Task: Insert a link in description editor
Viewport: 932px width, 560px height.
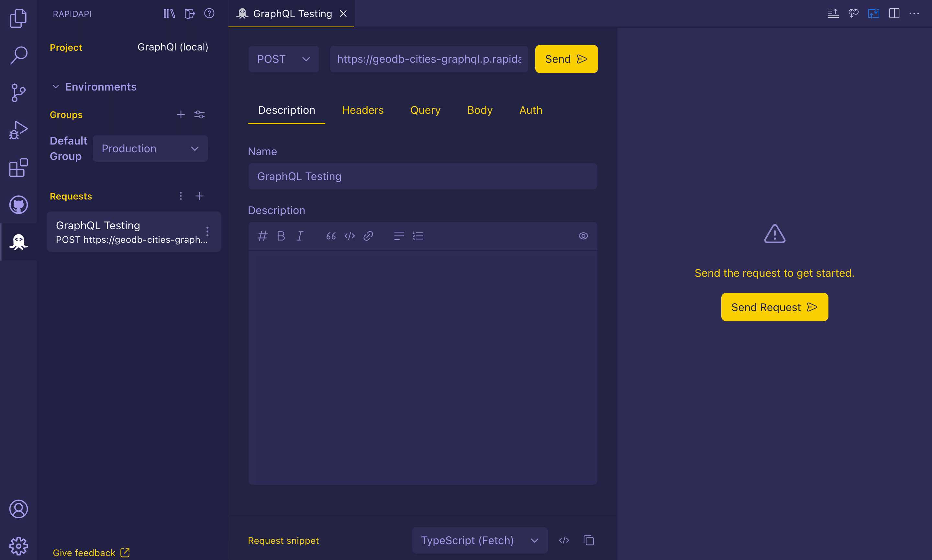Action: (368, 236)
